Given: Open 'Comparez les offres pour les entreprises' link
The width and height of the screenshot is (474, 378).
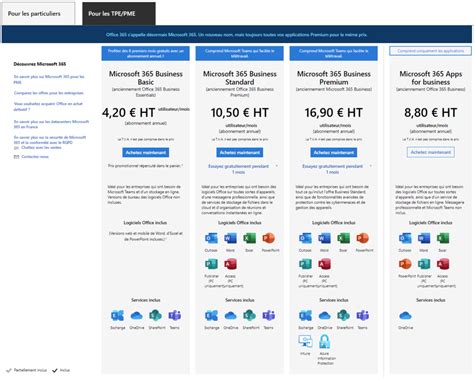Looking at the screenshot, I should (x=49, y=93).
